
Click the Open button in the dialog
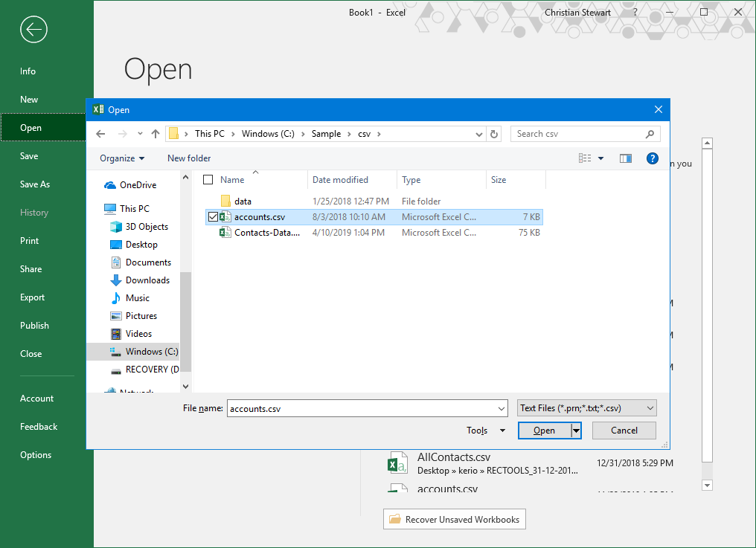pyautogui.click(x=545, y=431)
